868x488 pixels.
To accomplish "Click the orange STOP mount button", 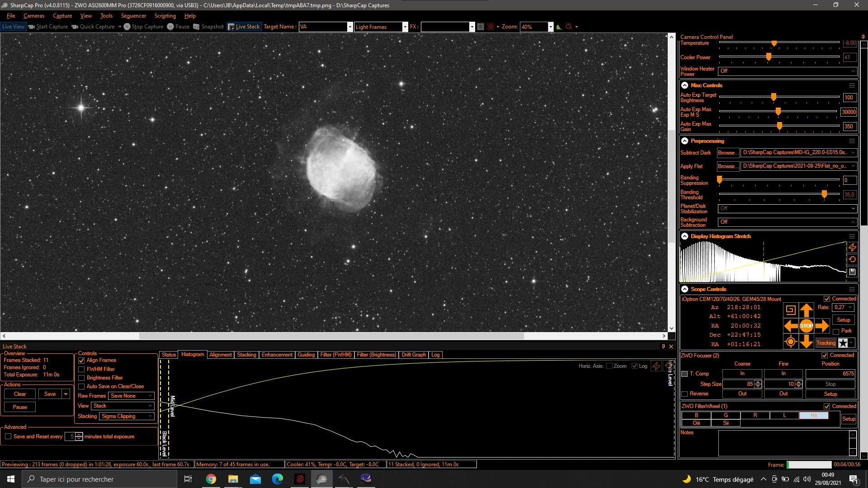I will click(x=806, y=325).
